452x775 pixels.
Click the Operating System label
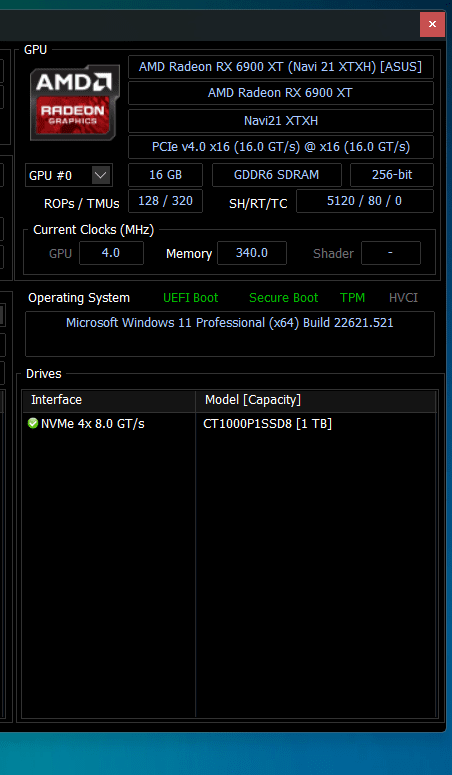point(79,298)
